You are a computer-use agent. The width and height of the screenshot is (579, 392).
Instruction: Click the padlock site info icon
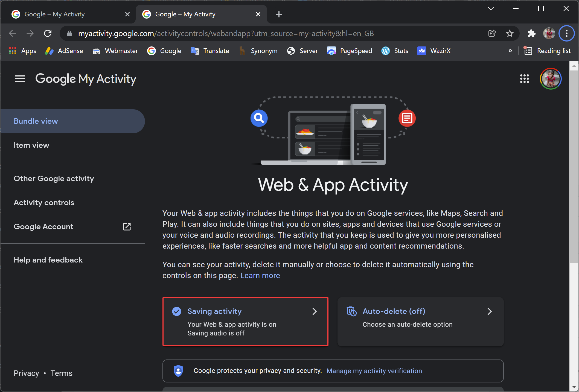pyautogui.click(x=69, y=33)
